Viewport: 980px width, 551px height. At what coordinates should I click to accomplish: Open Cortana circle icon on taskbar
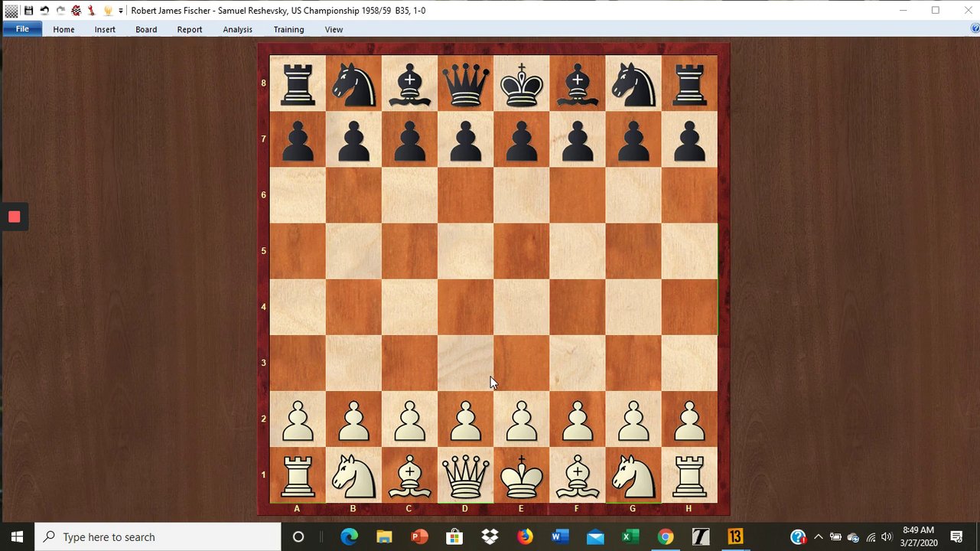298,536
